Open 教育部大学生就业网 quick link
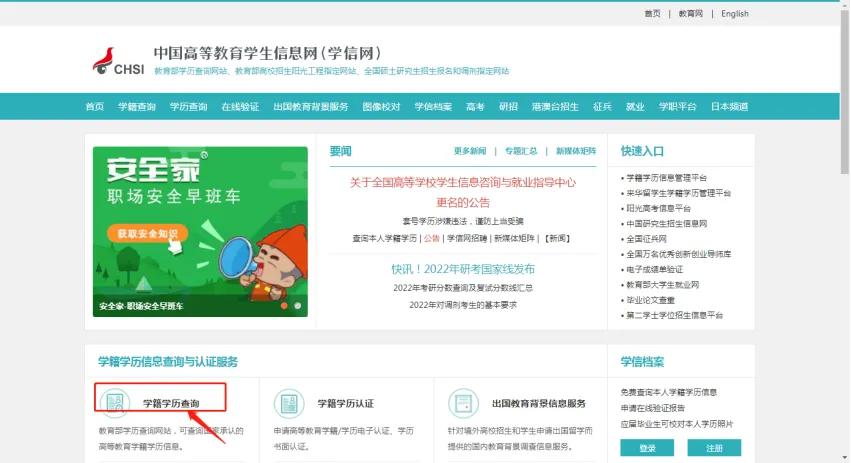 coord(663,284)
